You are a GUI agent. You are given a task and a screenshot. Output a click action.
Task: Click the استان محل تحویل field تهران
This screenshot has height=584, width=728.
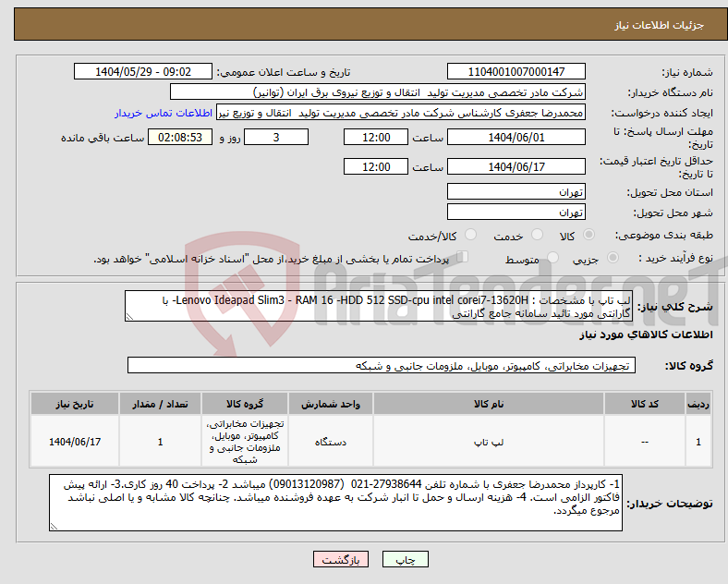coord(516,191)
